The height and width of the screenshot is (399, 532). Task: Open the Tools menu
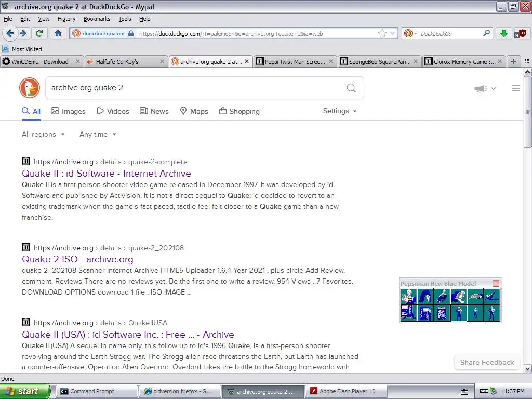tap(125, 19)
